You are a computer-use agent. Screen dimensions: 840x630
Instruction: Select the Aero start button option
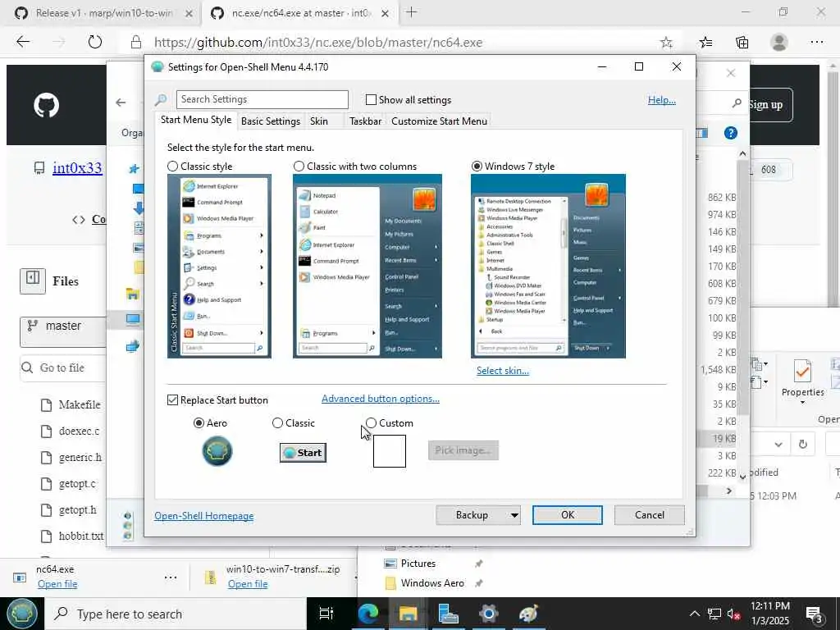click(199, 422)
